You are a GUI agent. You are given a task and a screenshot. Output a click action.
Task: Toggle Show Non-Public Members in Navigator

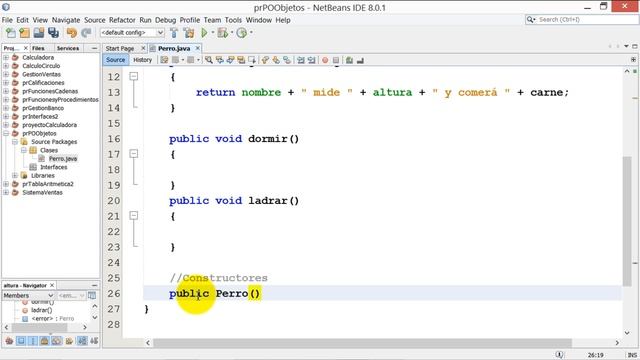(x=44, y=340)
